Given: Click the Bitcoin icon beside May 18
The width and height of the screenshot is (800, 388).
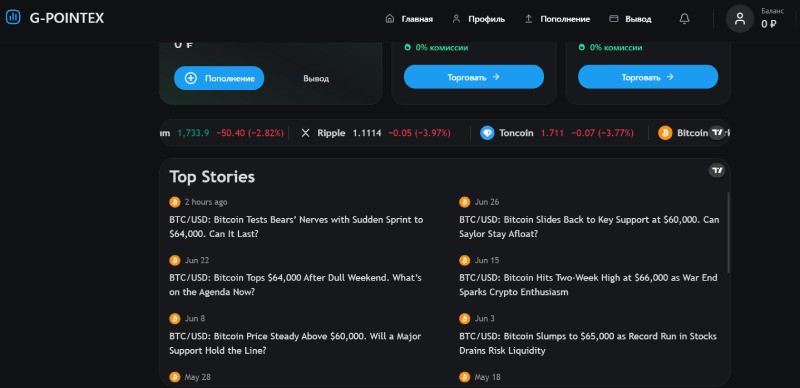Looking at the screenshot, I should 464,377.
